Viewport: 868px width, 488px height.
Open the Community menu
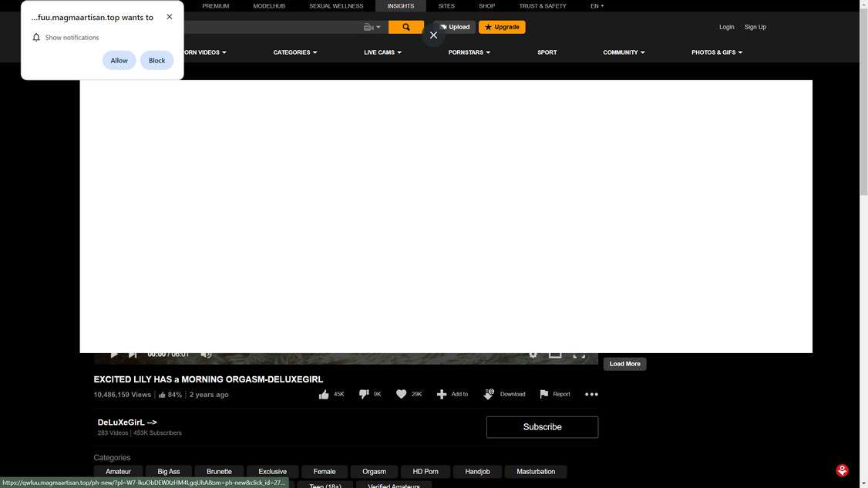click(623, 52)
